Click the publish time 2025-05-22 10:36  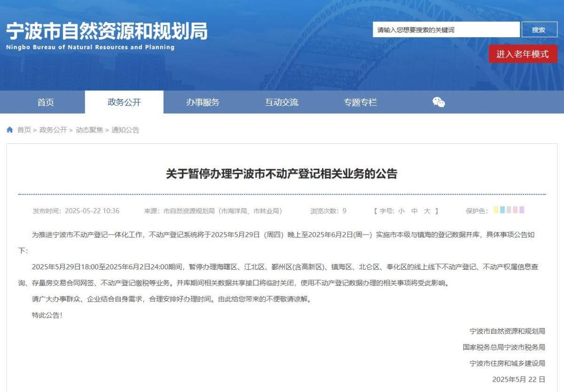pos(92,211)
